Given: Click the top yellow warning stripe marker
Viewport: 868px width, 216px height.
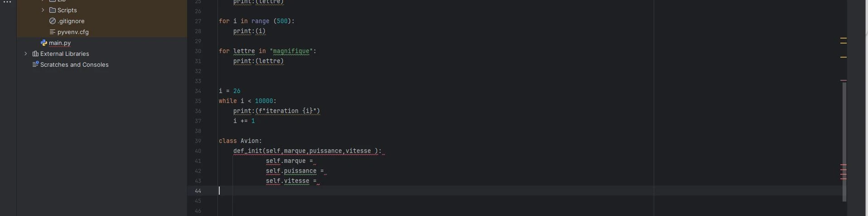Looking at the screenshot, I should (843, 38).
